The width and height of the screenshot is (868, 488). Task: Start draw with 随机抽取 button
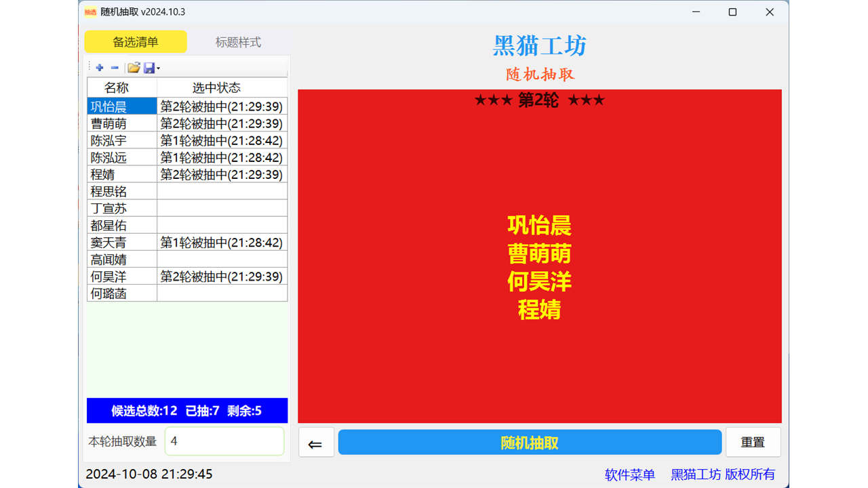click(x=530, y=443)
